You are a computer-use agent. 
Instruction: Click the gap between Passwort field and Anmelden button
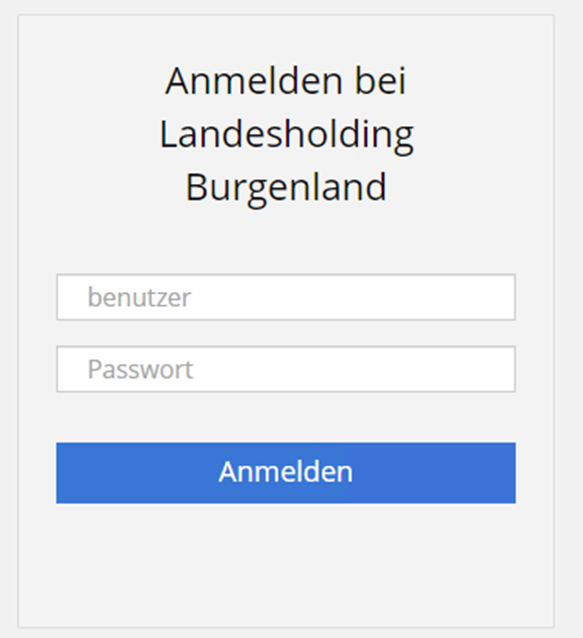[x=286, y=417]
